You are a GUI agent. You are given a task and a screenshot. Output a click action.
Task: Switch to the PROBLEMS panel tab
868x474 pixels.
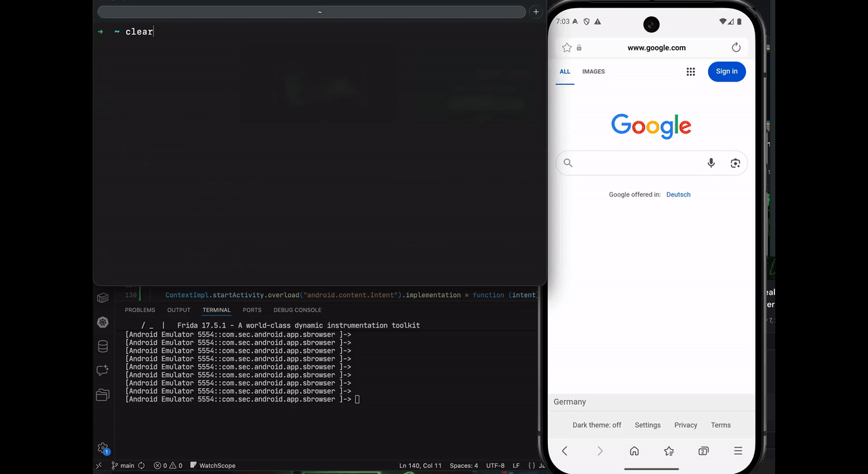(x=140, y=310)
